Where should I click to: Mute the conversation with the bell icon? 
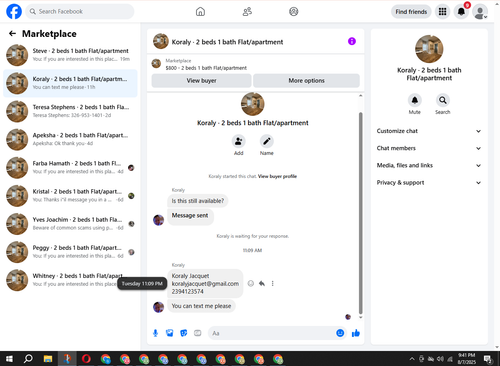pos(415,100)
